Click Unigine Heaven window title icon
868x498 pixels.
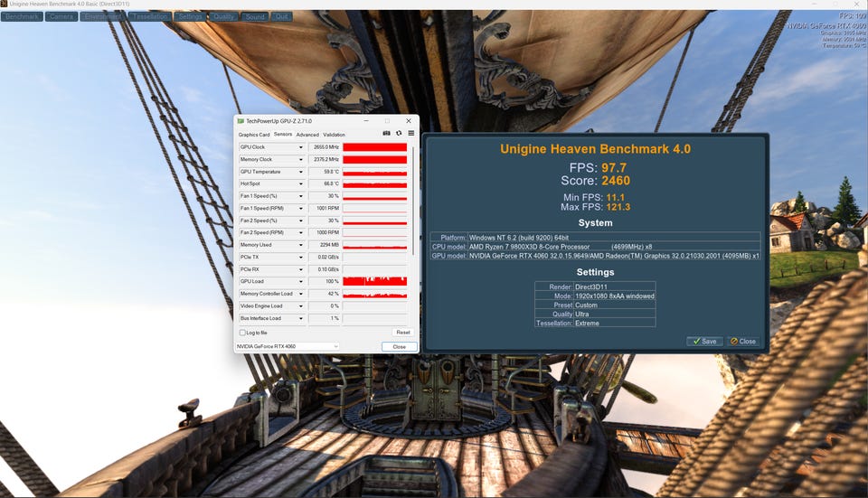pyautogui.click(x=4, y=4)
